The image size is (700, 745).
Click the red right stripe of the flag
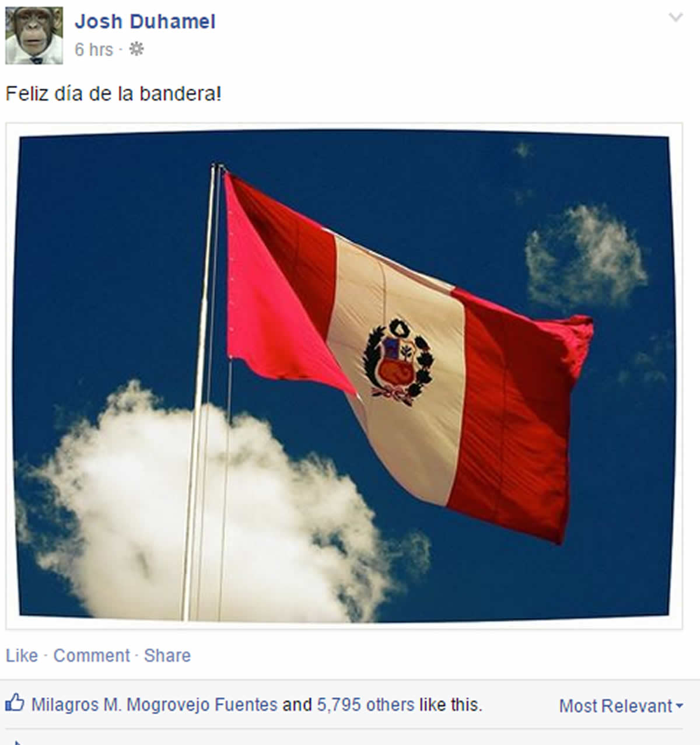(513, 408)
